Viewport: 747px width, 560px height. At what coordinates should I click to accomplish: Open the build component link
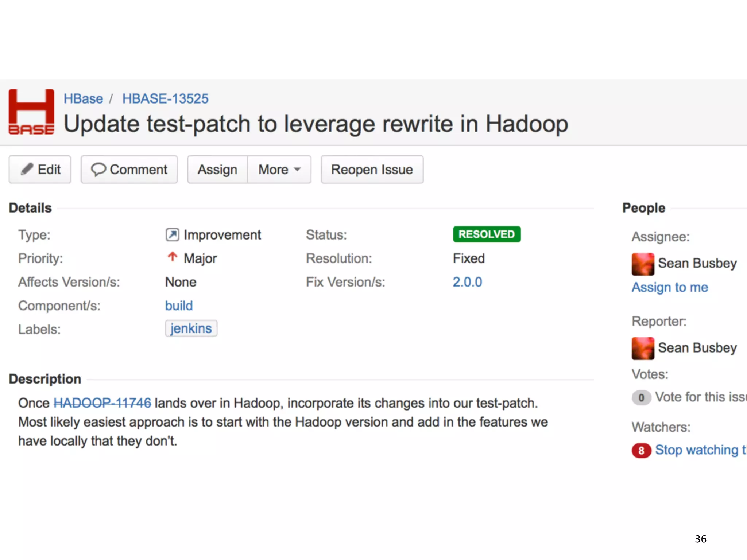click(179, 306)
